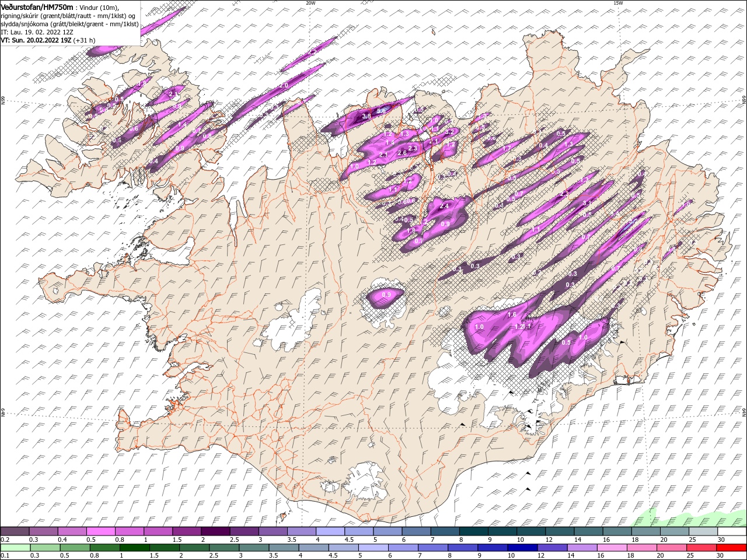Image resolution: width=747 pixels, height=560 pixels.
Task: Click the deep navy blue rain swatch labeled 10
Action: coord(522,548)
